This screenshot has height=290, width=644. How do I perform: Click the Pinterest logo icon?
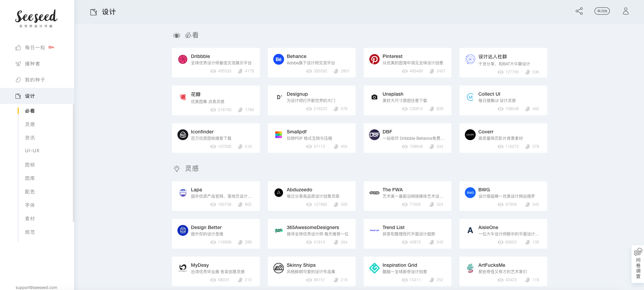coord(374,59)
